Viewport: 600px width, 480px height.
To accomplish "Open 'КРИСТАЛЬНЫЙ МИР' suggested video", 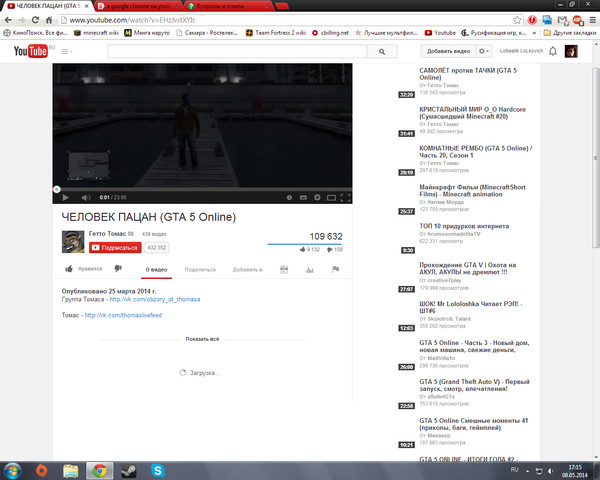I will tap(472, 113).
